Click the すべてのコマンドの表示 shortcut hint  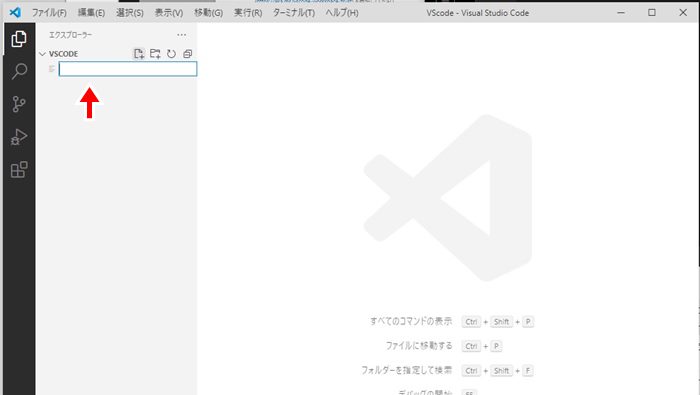pyautogui.click(x=411, y=321)
